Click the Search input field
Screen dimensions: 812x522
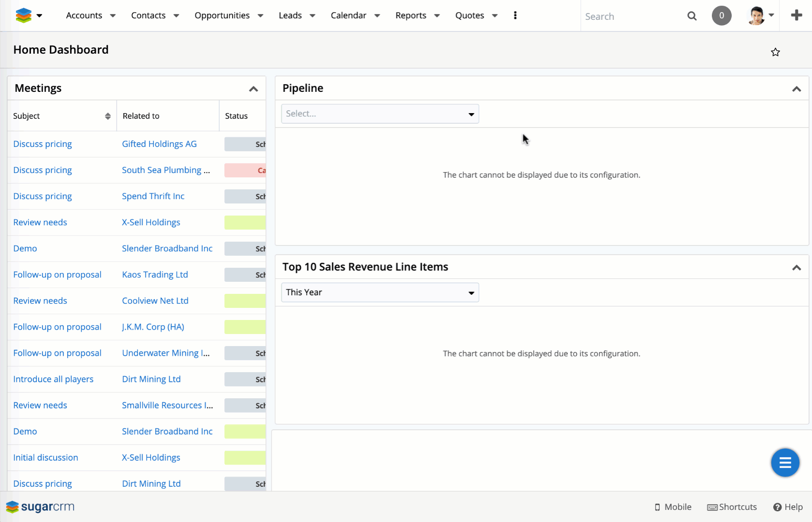point(631,16)
